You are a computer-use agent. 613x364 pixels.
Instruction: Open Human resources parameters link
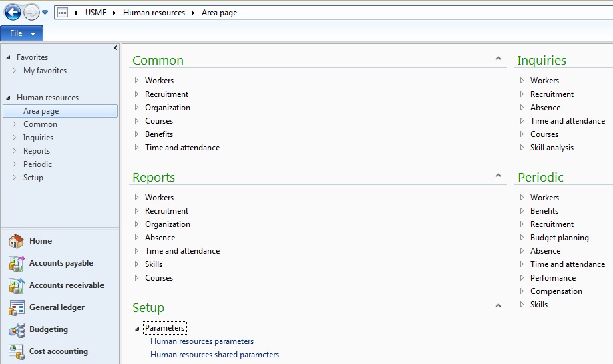tap(202, 341)
